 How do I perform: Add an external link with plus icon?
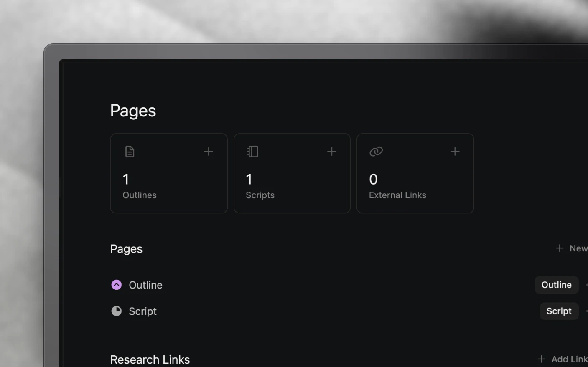tap(455, 152)
